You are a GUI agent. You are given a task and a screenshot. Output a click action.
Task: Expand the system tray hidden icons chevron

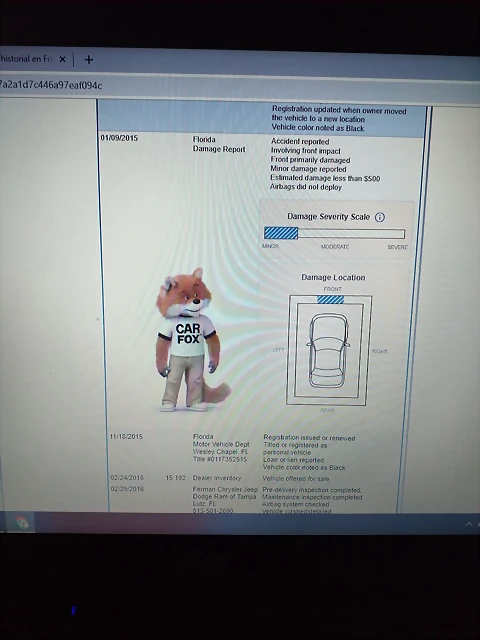click(469, 524)
